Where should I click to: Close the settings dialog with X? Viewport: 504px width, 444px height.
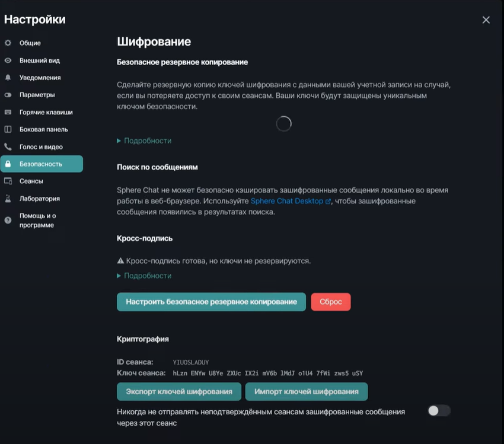coord(486,20)
